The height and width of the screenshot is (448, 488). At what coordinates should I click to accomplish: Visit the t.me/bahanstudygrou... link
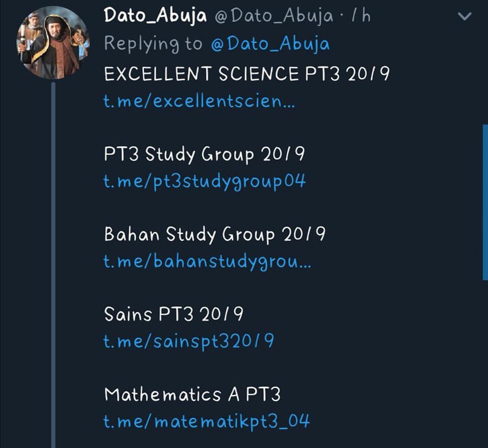pyautogui.click(x=207, y=261)
